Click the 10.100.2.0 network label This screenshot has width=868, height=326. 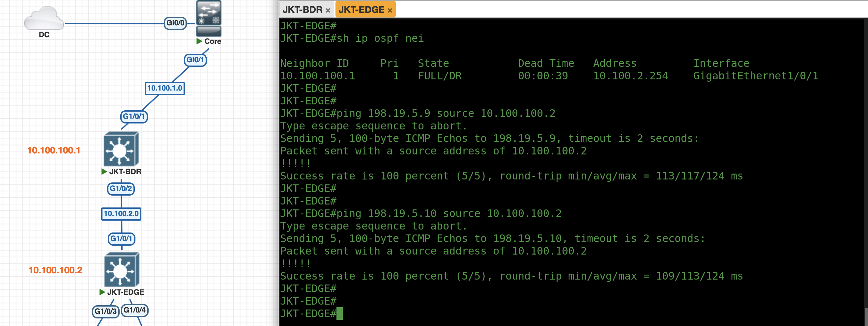121,213
